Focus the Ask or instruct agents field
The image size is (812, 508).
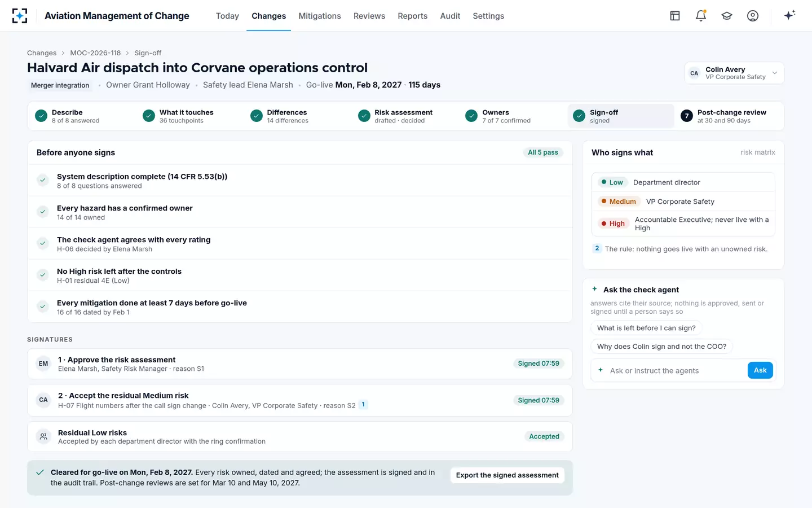click(674, 370)
